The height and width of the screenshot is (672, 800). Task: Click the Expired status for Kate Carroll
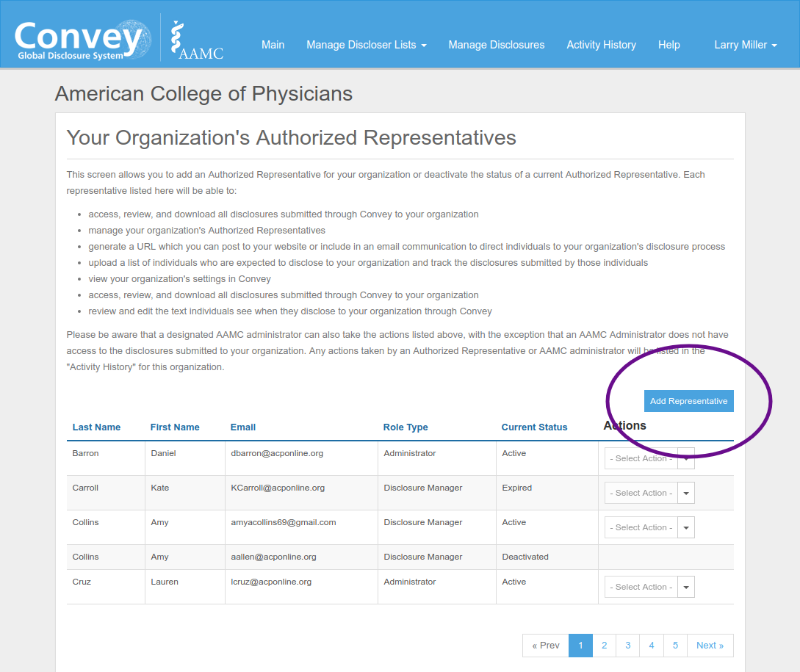coord(517,488)
